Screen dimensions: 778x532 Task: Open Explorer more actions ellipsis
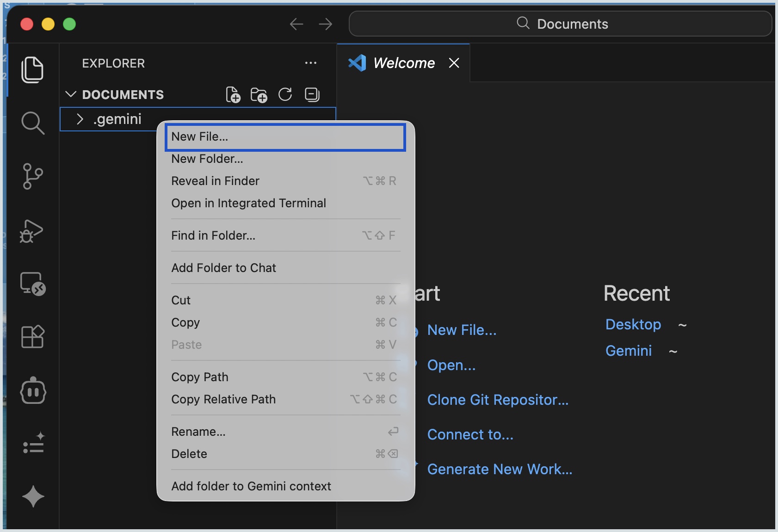point(311,63)
